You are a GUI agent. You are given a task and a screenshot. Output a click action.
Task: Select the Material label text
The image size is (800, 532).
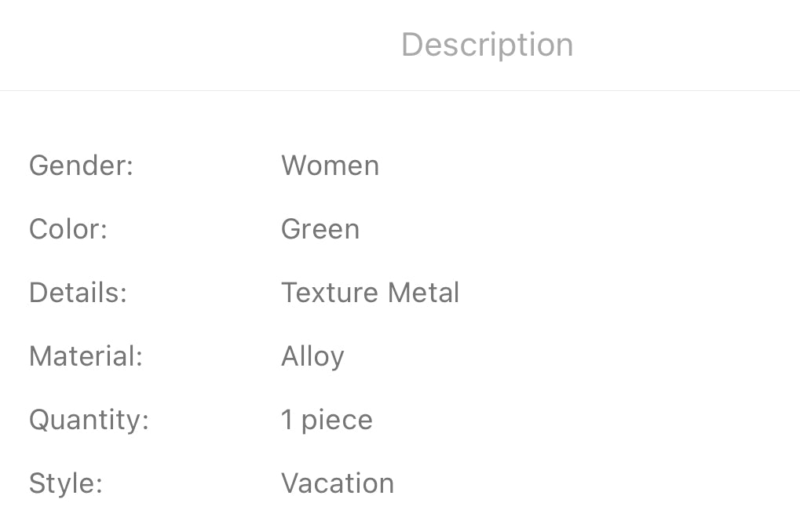[86, 356]
